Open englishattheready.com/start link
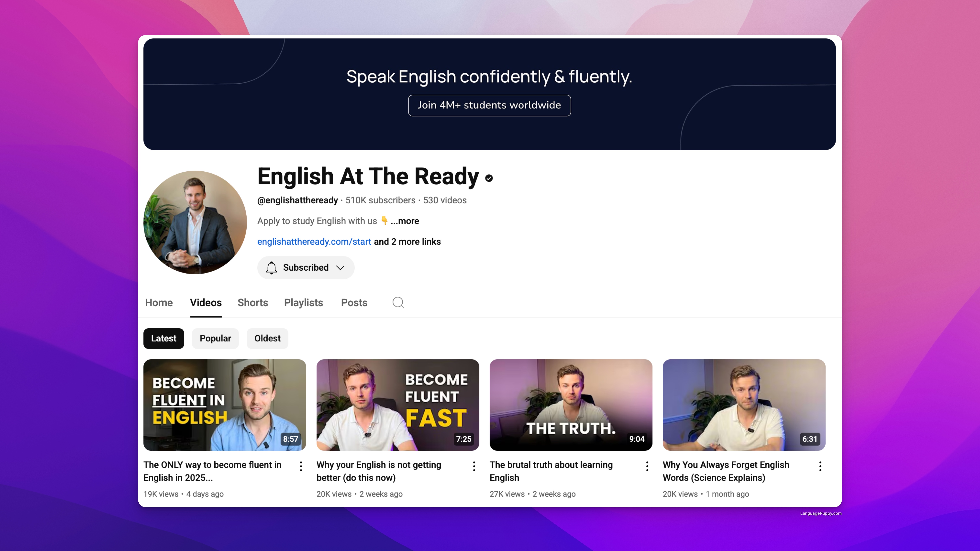Image resolution: width=980 pixels, height=551 pixels. [314, 242]
